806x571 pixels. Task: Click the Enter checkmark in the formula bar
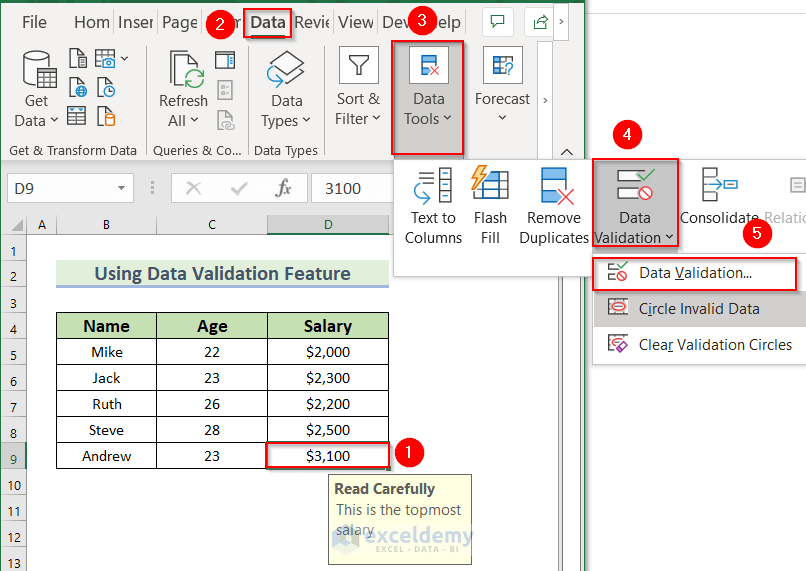[239, 189]
